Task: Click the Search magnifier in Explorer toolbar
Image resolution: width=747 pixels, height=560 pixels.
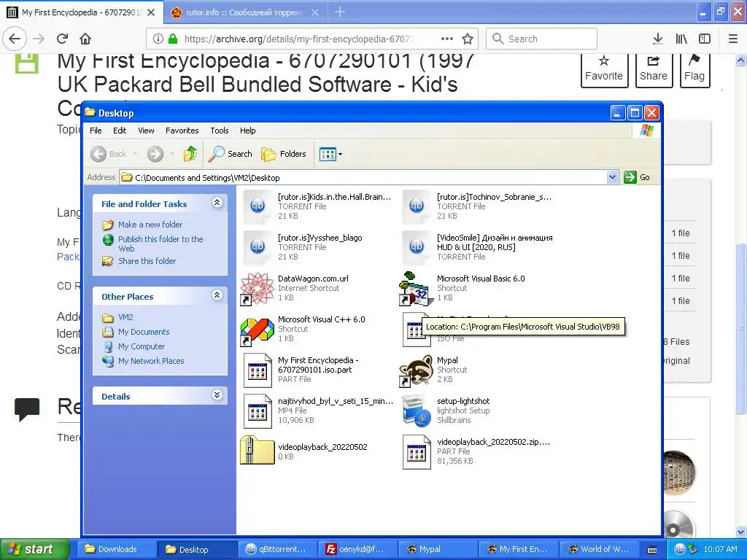Action: 231,154
